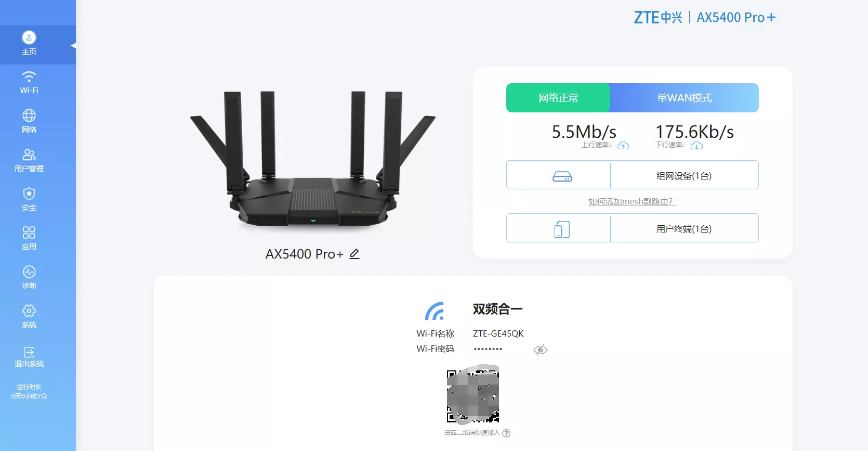Select the 网络正常 status tab
The width and height of the screenshot is (868, 451).
(x=558, y=98)
